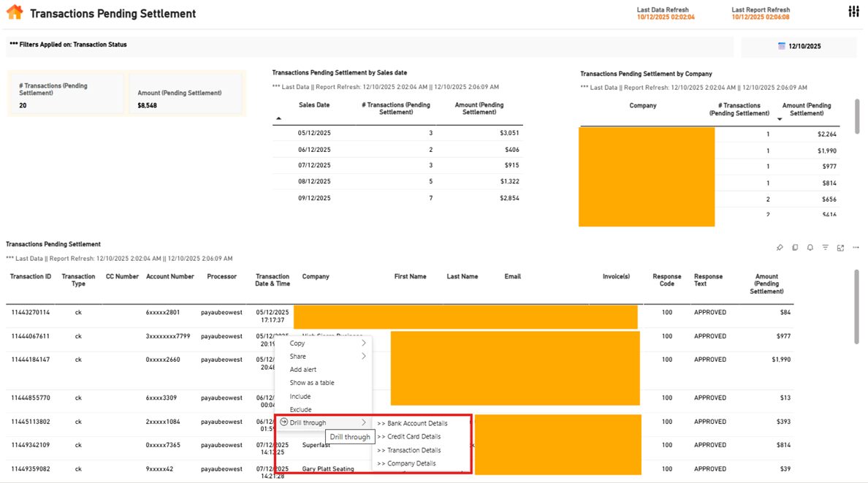
Task: Open filters on visual icon
Action: 826,248
